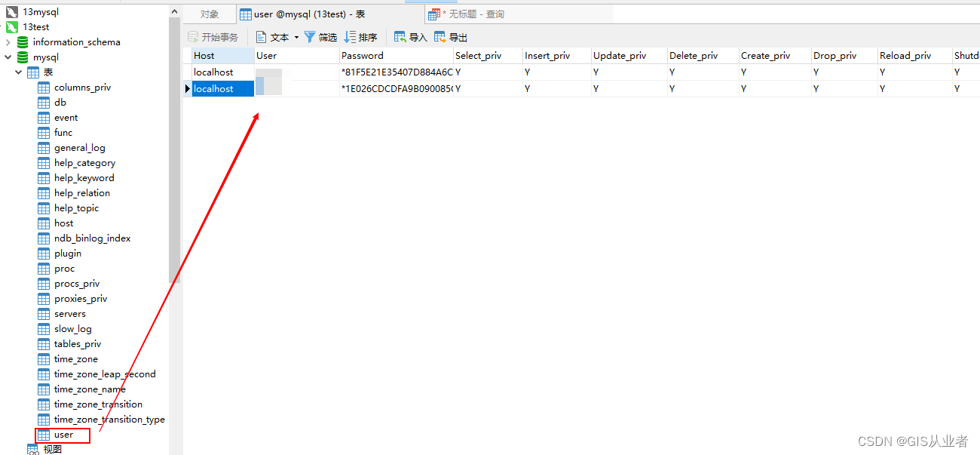Image resolution: width=980 pixels, height=455 pixels.
Task: Click the general_log table icon
Action: pos(44,148)
